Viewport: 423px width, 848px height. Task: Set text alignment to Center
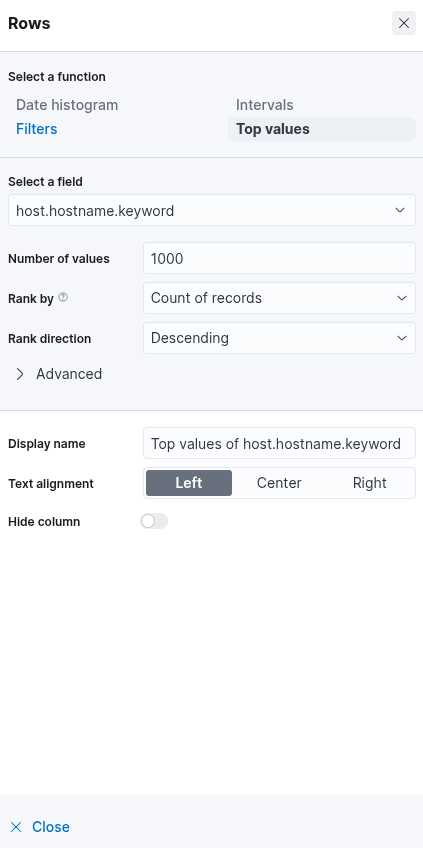click(x=279, y=483)
